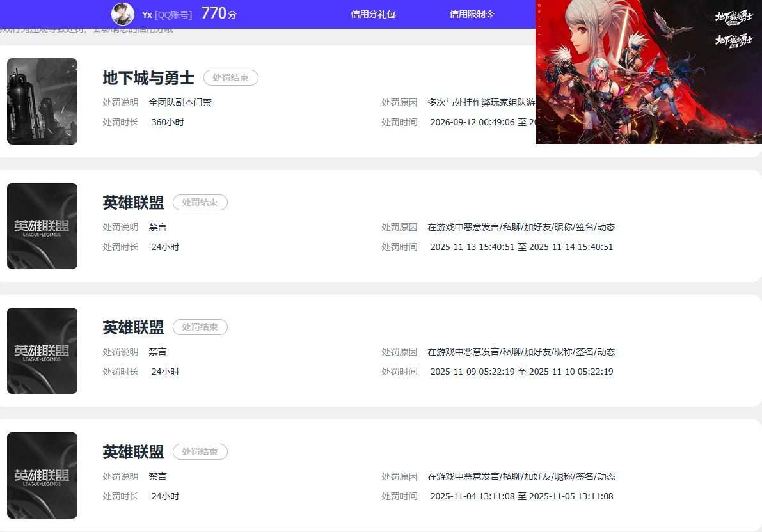This screenshot has width=762, height=532.
Task: Click 处罚结束 badge beside 地下城与勇士
Action: point(231,78)
